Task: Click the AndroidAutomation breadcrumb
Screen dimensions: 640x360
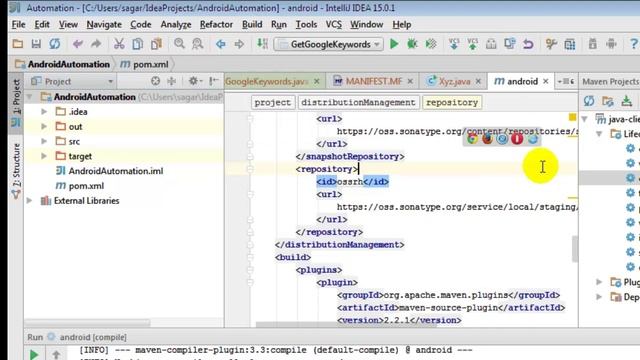Action: pyautogui.click(x=63, y=64)
